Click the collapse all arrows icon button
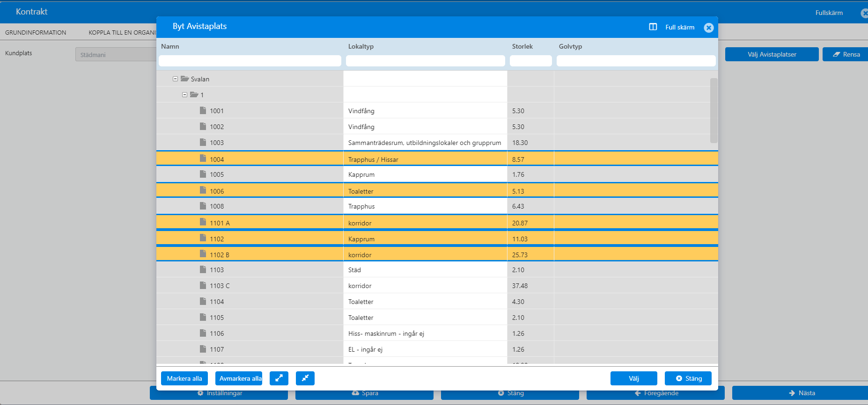This screenshot has width=868, height=405. click(305, 378)
